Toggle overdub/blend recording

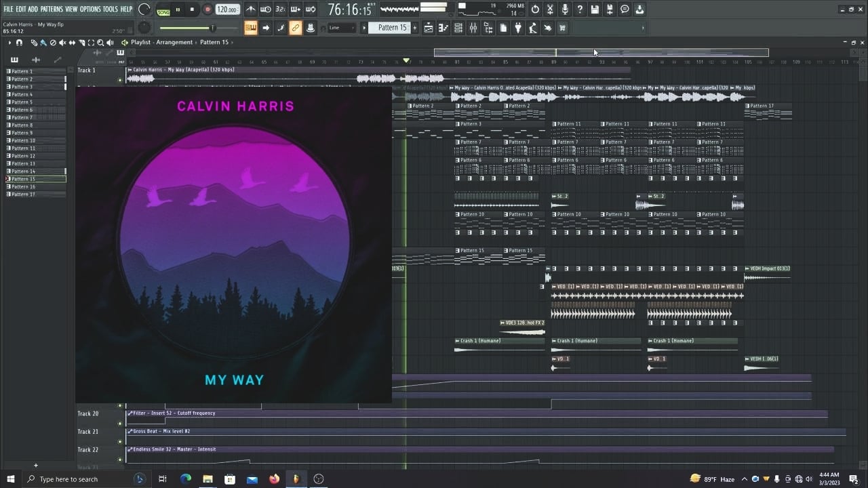(x=296, y=9)
